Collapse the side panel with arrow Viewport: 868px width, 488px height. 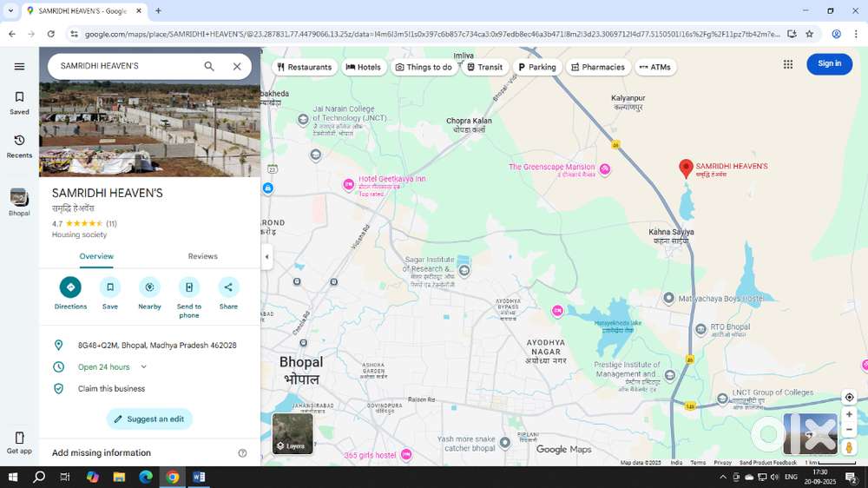[266, 257]
